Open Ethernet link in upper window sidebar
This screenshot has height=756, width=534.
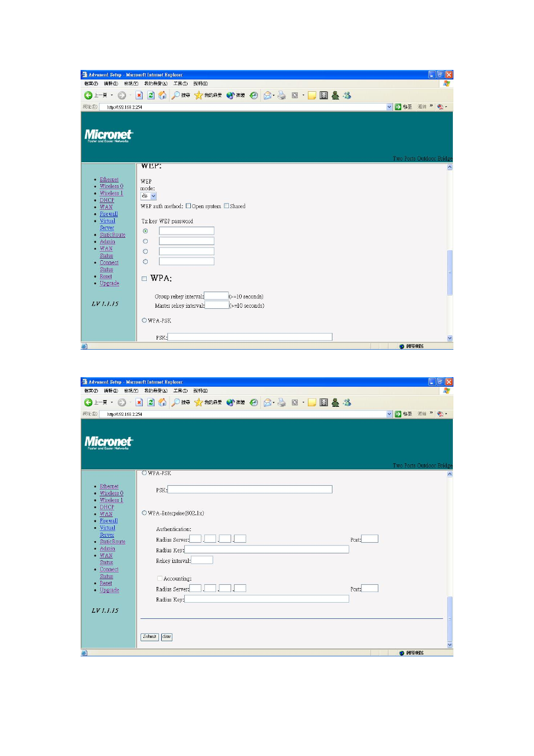(x=109, y=180)
